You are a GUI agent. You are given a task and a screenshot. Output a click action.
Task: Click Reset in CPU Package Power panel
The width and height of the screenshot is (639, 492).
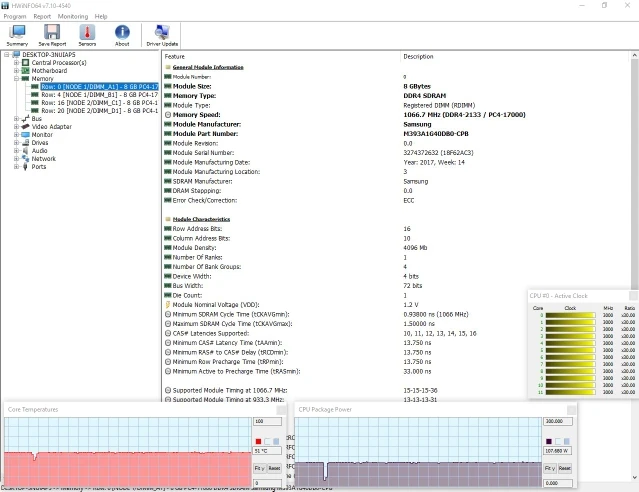coord(565,468)
